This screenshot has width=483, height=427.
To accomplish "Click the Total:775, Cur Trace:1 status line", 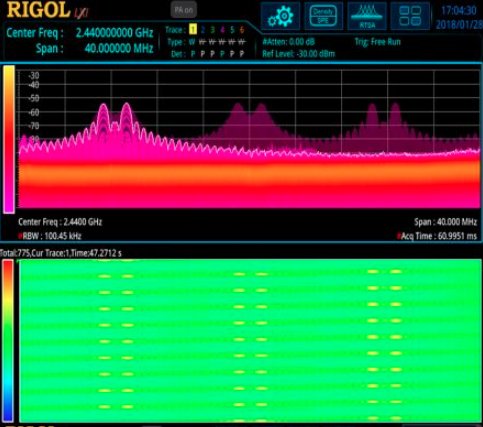I will (x=61, y=253).
